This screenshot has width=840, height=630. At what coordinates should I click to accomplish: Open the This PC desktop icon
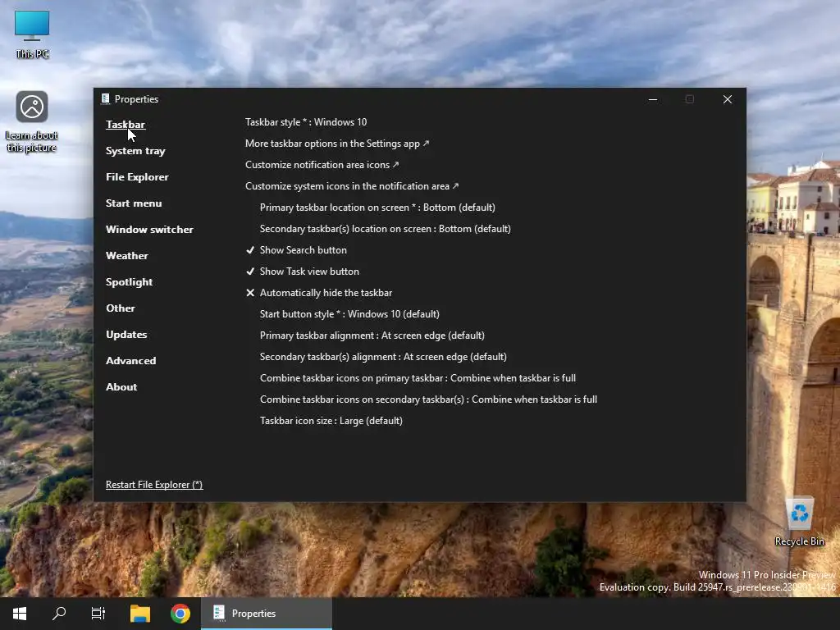32,34
